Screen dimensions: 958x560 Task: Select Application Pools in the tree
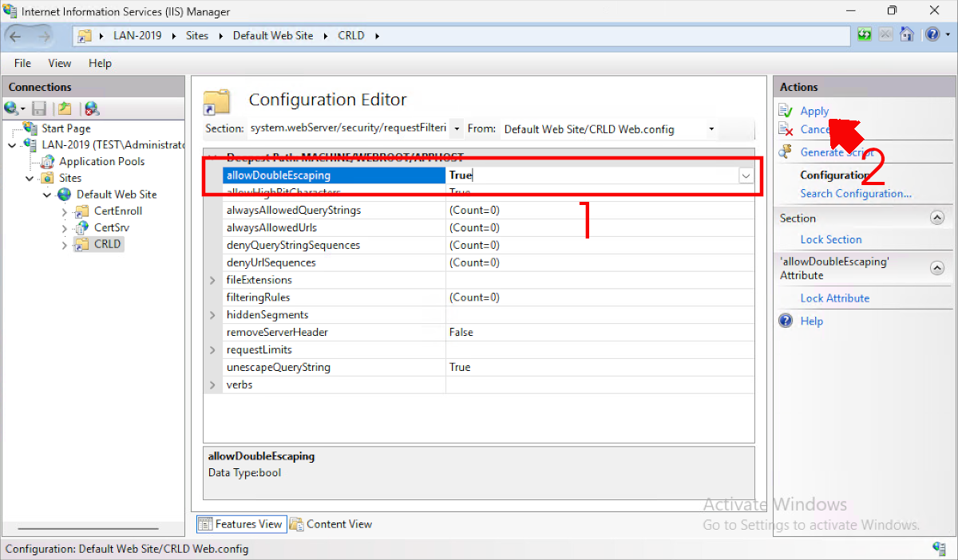click(x=102, y=161)
